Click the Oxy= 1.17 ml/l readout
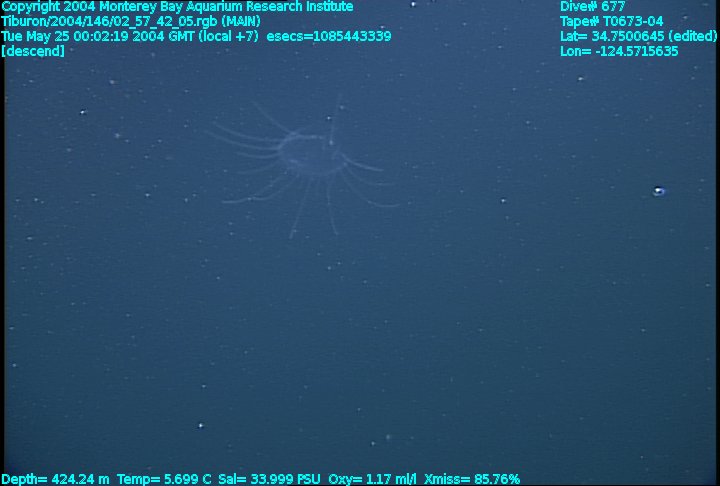 [x=373, y=480]
